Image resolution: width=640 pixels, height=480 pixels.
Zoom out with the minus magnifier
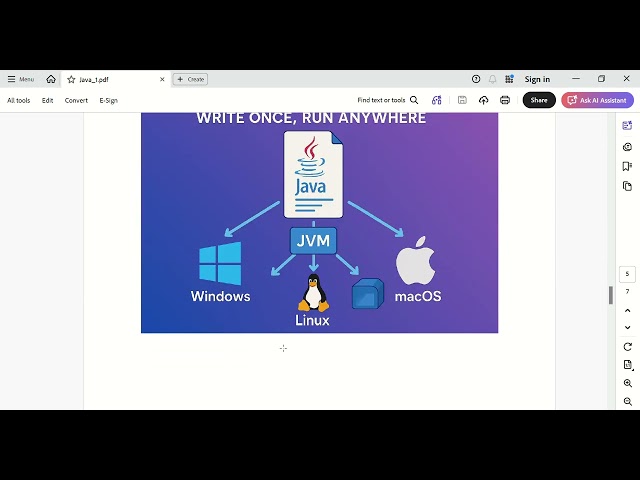(x=628, y=402)
